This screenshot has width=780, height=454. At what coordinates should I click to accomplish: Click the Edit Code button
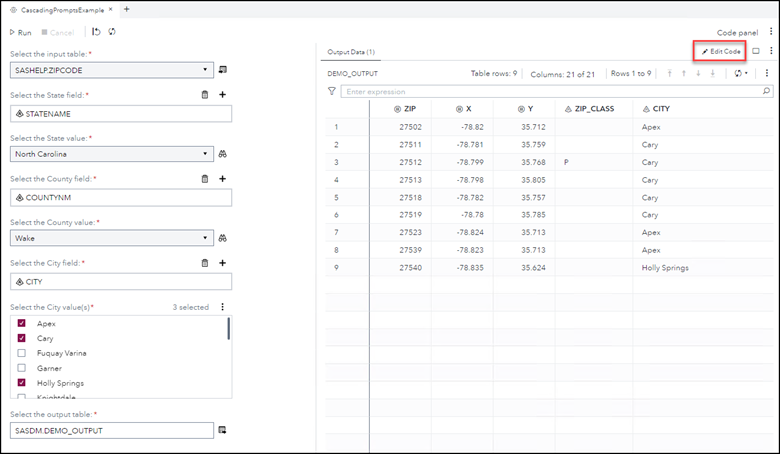(720, 51)
